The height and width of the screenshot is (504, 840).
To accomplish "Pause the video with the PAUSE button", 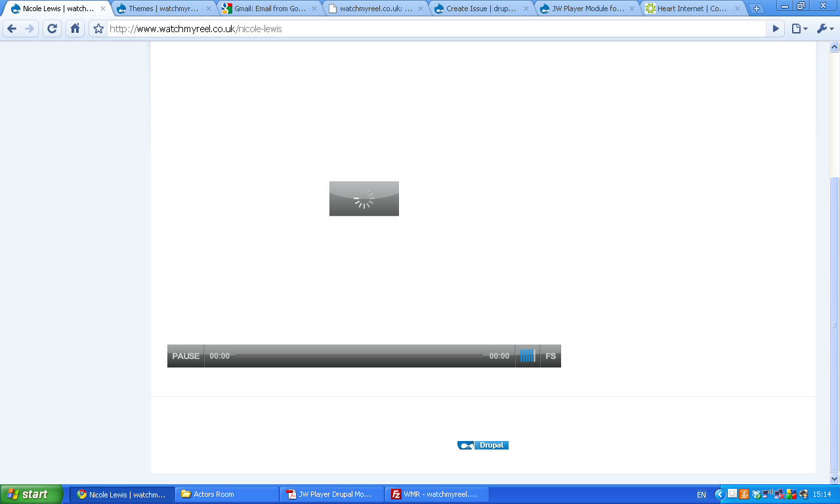I will (x=185, y=355).
